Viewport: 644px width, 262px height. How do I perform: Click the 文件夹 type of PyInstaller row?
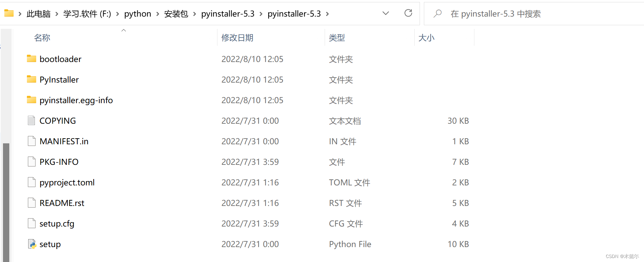341,79
